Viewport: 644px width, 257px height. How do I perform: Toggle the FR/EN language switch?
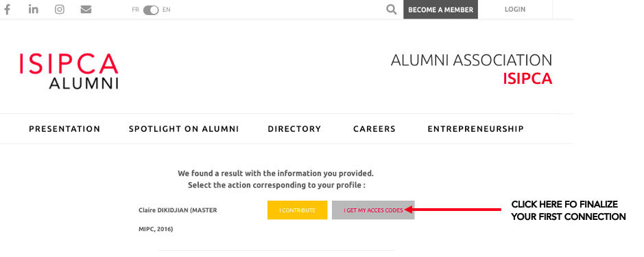151,10
